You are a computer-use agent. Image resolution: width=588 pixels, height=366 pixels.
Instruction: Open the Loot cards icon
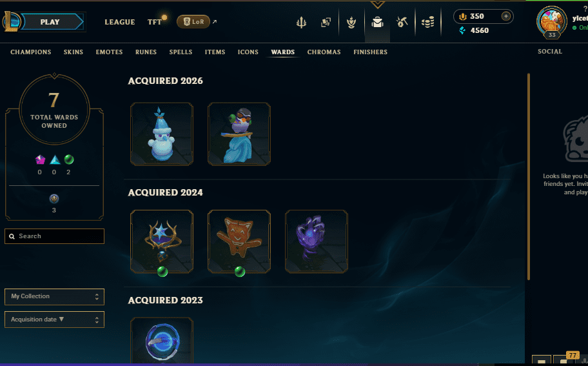coord(326,23)
